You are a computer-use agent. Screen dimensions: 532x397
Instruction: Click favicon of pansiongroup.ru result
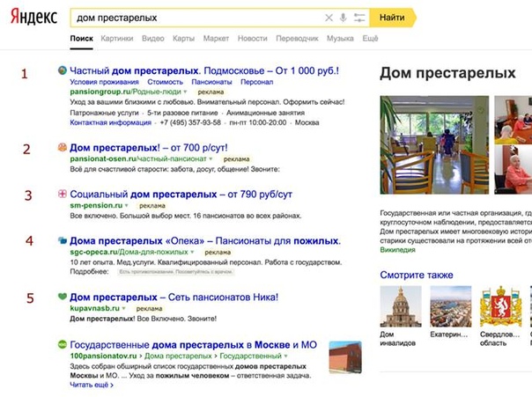(x=62, y=70)
